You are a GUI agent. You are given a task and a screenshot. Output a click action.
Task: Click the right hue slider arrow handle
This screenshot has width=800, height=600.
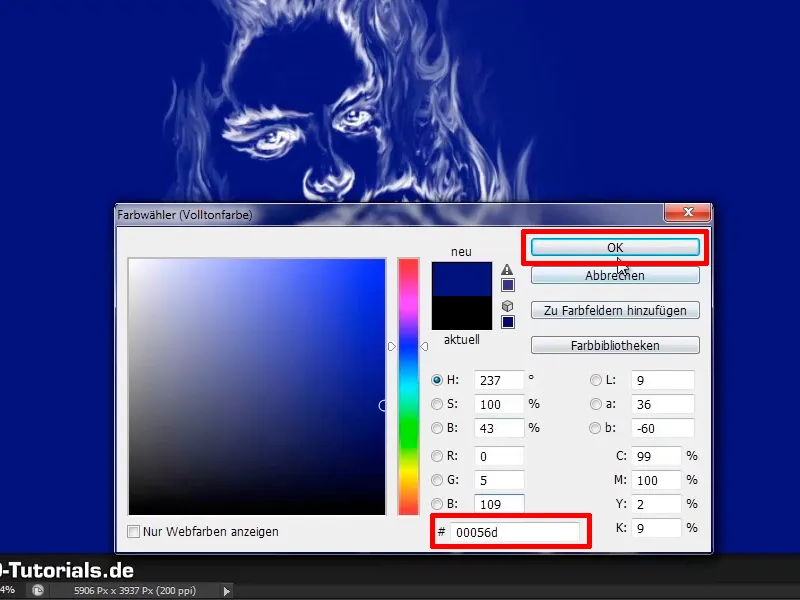(424, 346)
